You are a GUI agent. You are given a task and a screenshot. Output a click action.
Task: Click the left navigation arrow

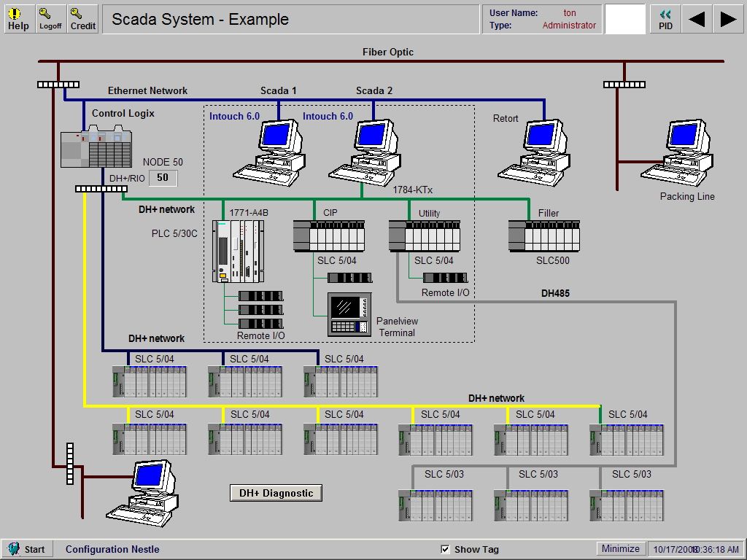(696, 17)
